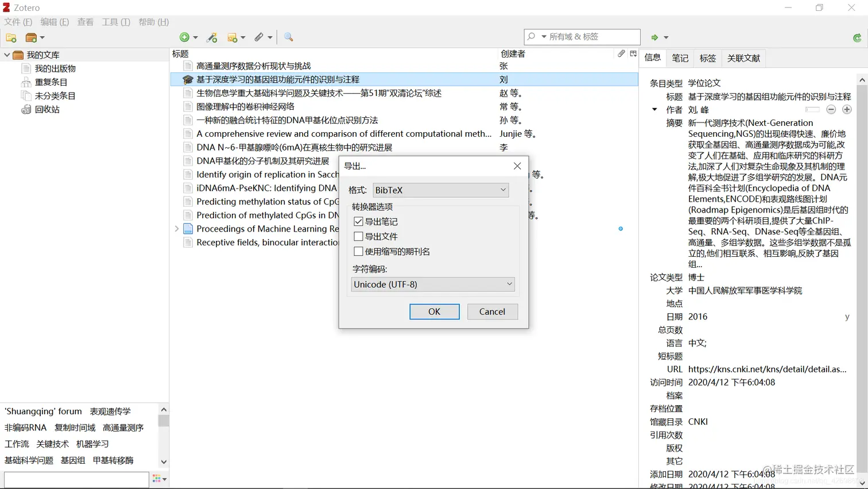Screen dimensions: 868x489
Task: Click the Add Item by Identifier wand icon
Action: pos(212,37)
